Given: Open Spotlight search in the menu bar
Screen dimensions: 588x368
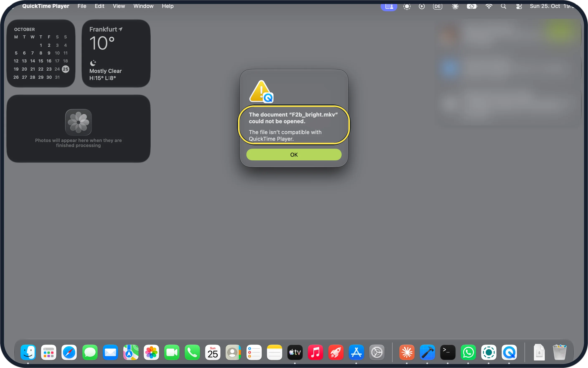Looking at the screenshot, I should click(504, 6).
